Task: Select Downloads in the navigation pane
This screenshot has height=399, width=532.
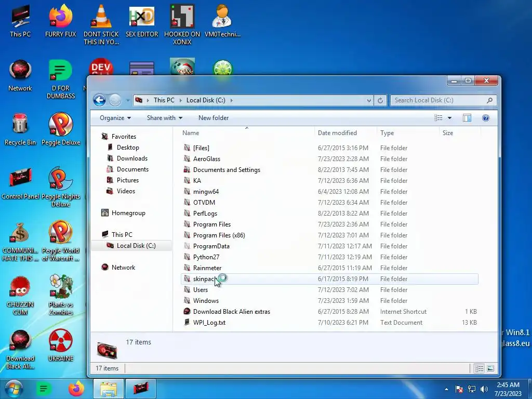Action: point(132,158)
